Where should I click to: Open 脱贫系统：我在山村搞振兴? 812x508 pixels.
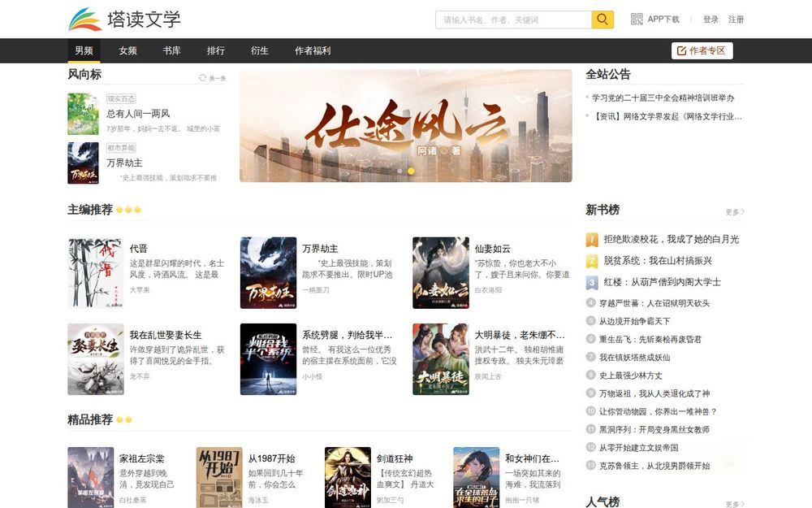click(x=658, y=261)
